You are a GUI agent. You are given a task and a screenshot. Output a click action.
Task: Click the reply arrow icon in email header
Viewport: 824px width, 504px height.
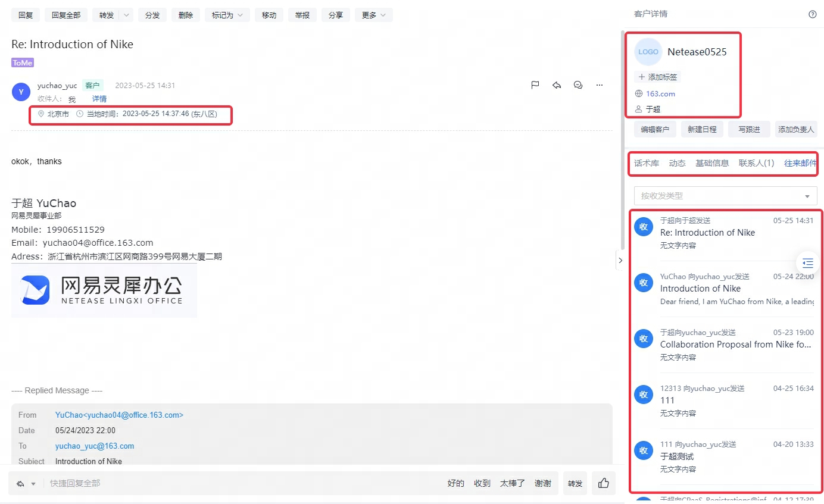coord(557,85)
